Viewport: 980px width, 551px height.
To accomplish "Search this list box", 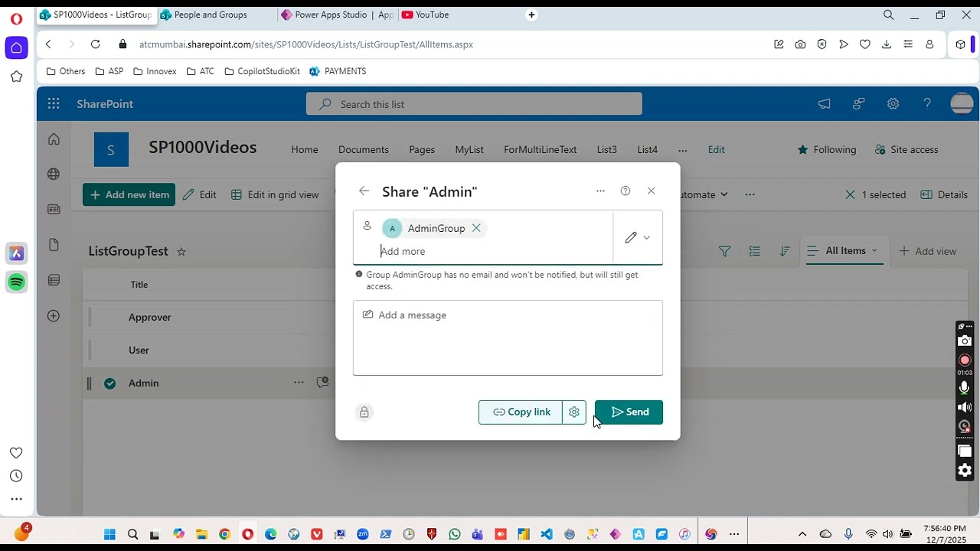I will [474, 104].
